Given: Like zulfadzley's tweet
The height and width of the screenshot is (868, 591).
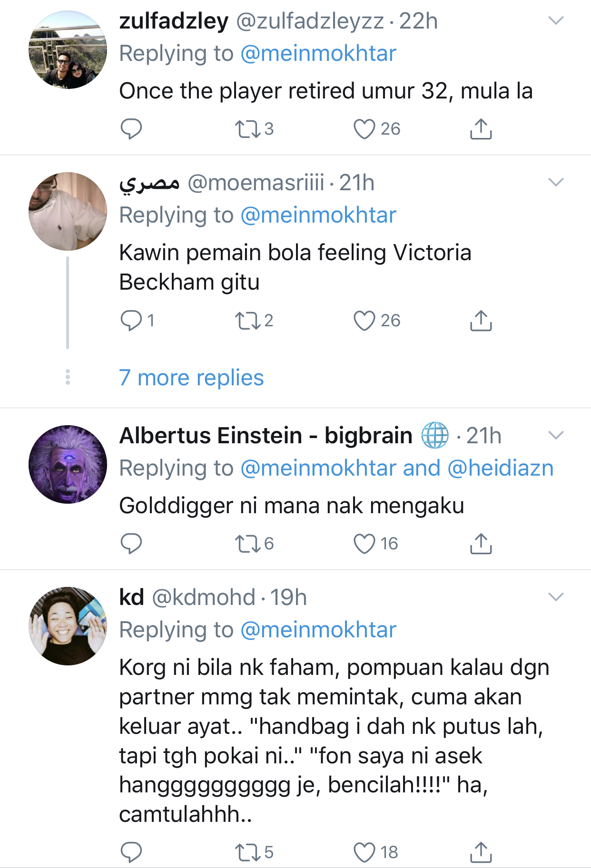Looking at the screenshot, I should click(x=364, y=129).
